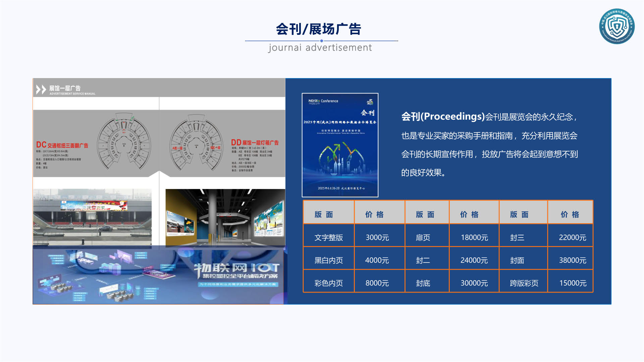Select the 3000元 price cell
This screenshot has height=362, width=644.
click(377, 238)
